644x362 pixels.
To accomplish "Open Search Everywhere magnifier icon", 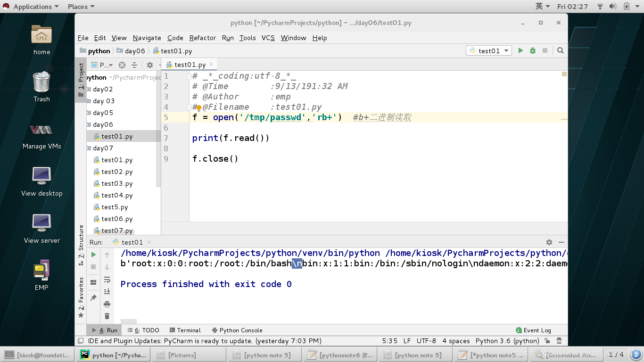I will click(x=560, y=50).
